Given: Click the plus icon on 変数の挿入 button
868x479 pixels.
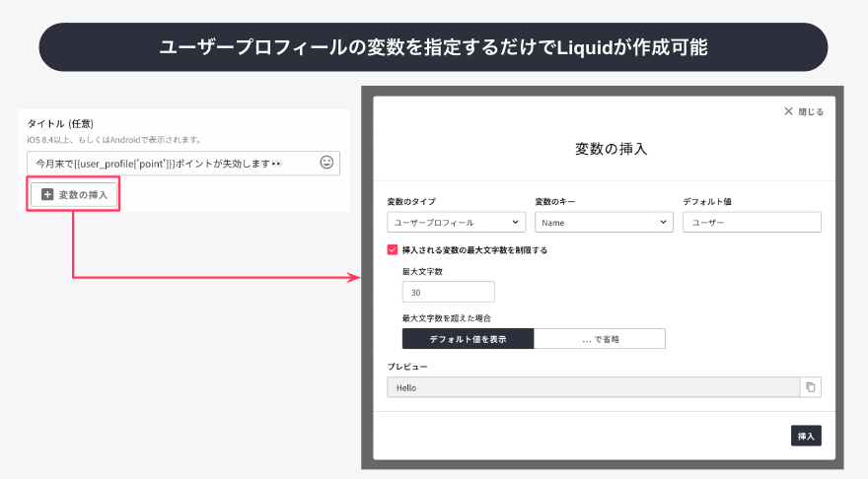Looking at the screenshot, I should [x=47, y=195].
